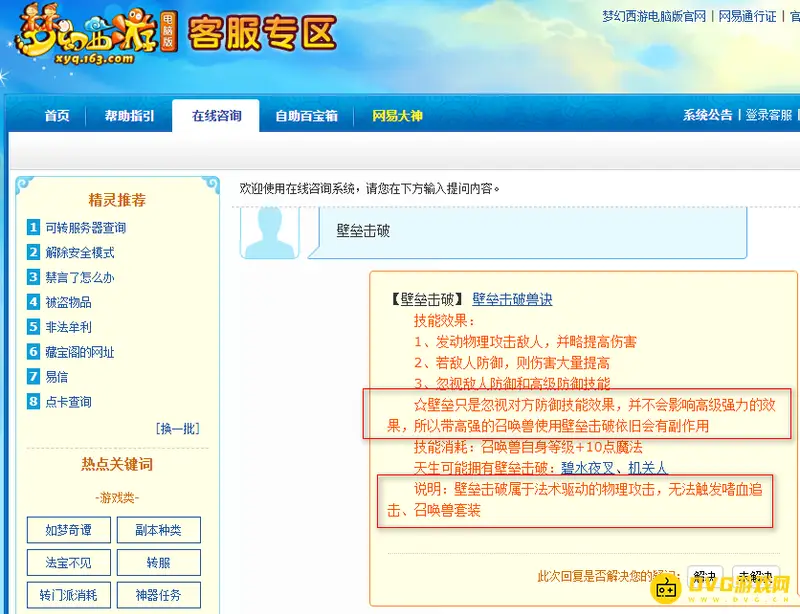Click the number 1 badge icon
This screenshot has width=800, height=614.
(x=33, y=227)
